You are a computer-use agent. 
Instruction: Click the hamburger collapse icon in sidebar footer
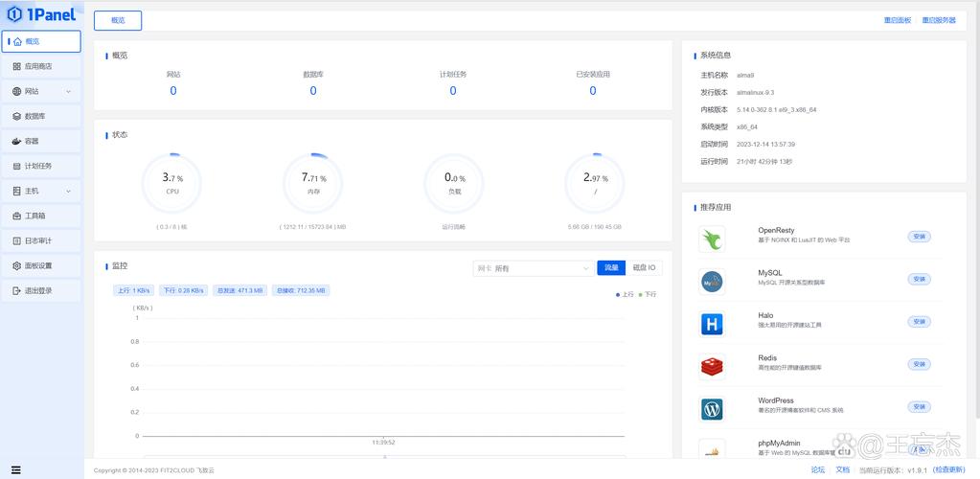pyautogui.click(x=14, y=469)
